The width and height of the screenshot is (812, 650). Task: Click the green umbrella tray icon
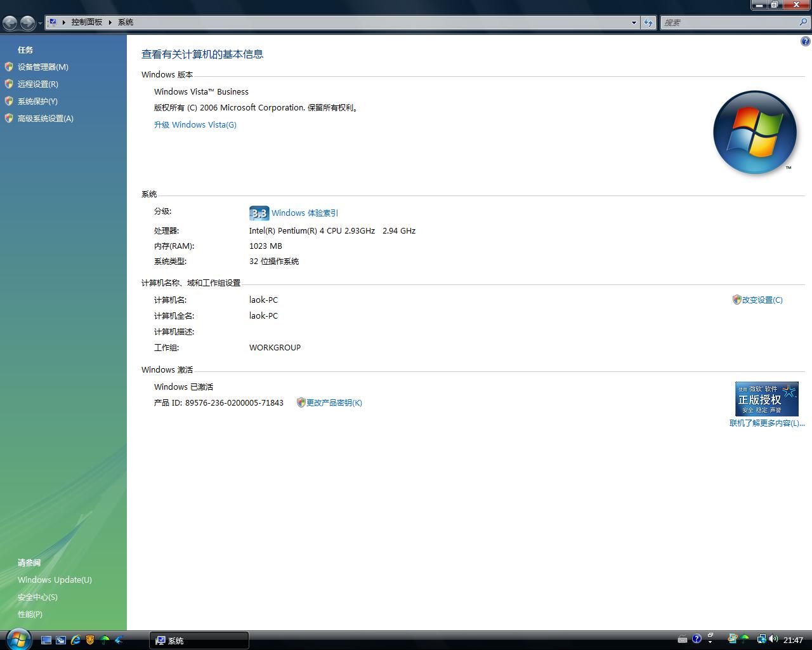coord(745,639)
